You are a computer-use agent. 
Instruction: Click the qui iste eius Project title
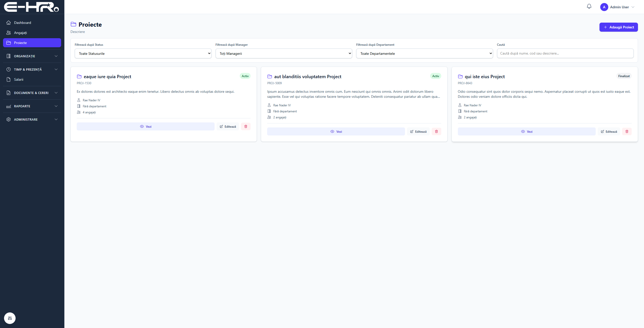485,77
